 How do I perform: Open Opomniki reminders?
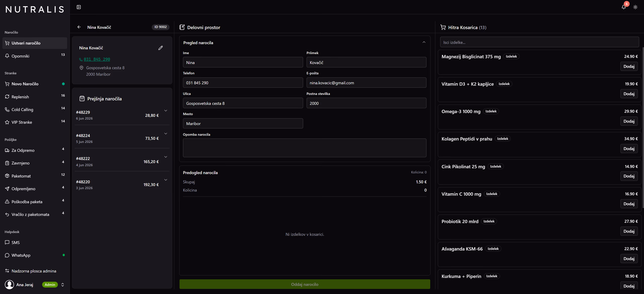click(35, 56)
